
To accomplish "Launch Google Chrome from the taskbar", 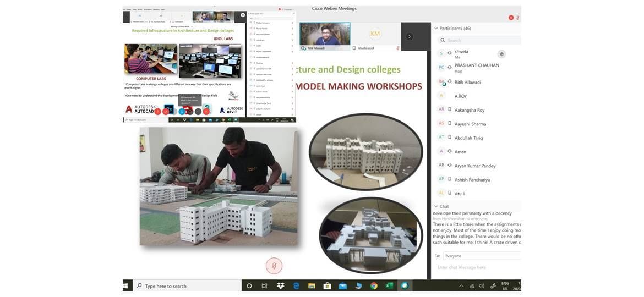I will (x=374, y=286).
